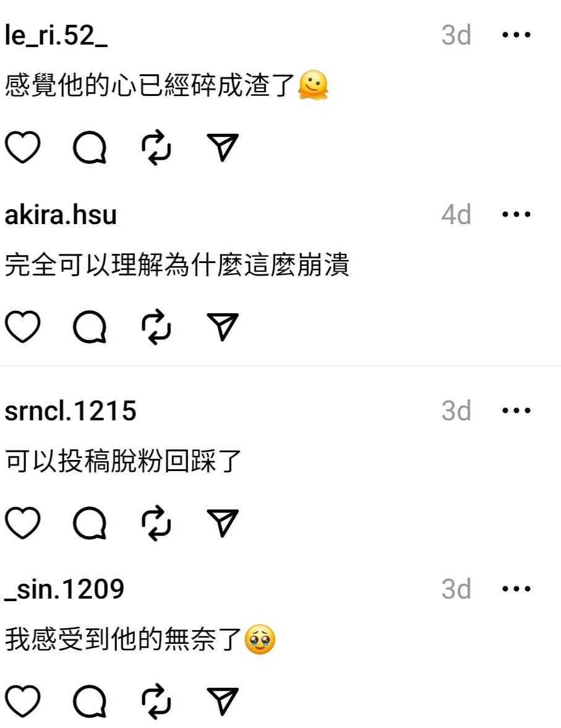Reply to srncl.1215's comment
Screen dimensions: 561x728
[x=90, y=523]
